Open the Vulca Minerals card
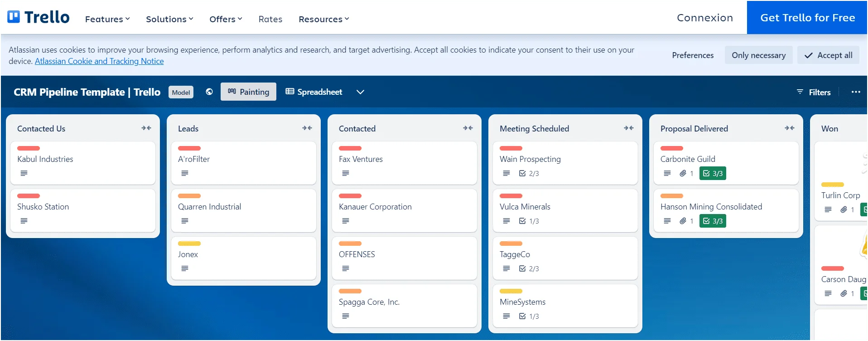 point(565,210)
